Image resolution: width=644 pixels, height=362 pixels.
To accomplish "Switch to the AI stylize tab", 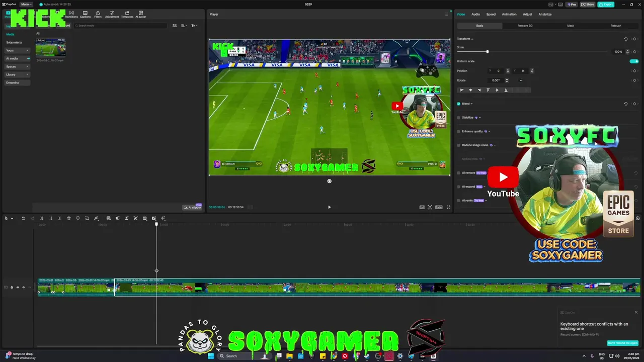I will 545,14.
